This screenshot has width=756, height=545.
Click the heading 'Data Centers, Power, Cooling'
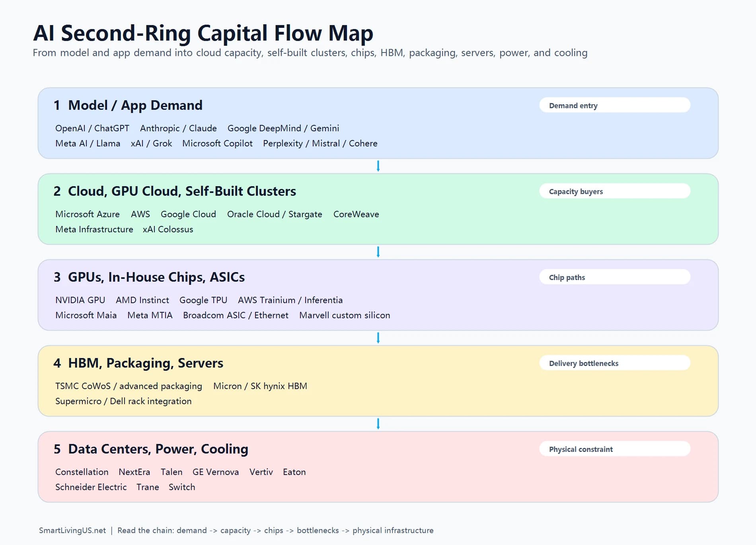point(158,449)
